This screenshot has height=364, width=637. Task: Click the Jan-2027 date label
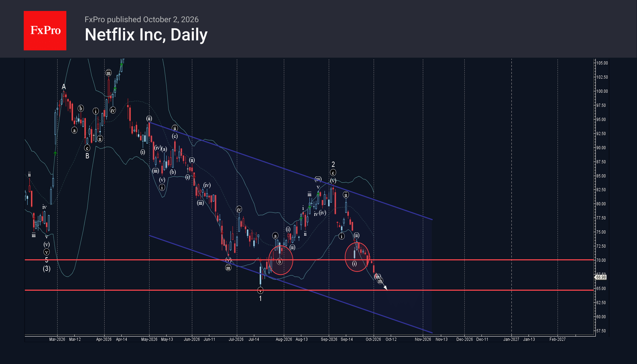tap(511, 339)
